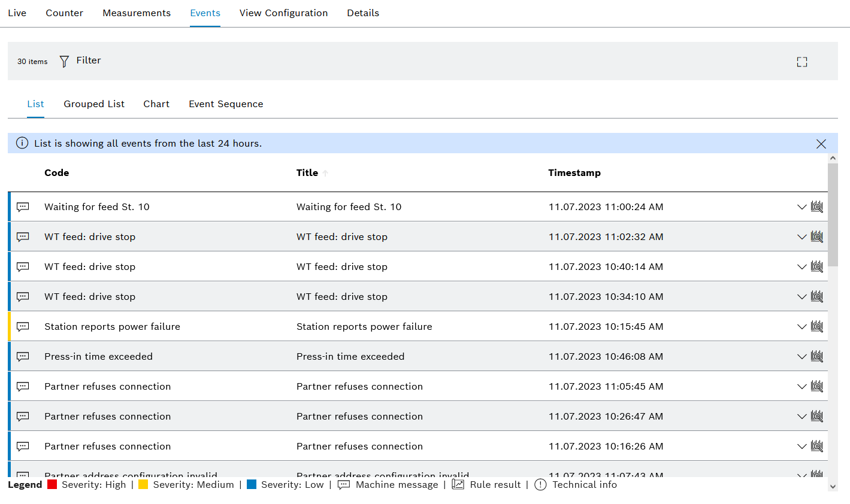Click the blue Severity Low swatch

(252, 485)
